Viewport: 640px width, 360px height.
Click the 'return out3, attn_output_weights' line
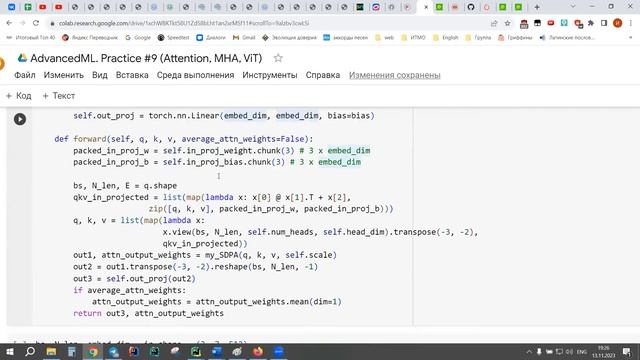point(149,313)
